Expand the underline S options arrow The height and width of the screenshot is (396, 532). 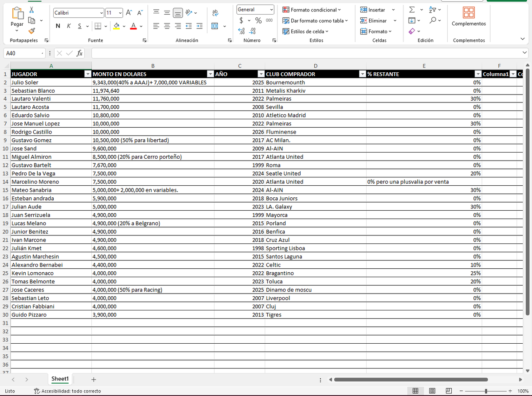click(x=87, y=26)
